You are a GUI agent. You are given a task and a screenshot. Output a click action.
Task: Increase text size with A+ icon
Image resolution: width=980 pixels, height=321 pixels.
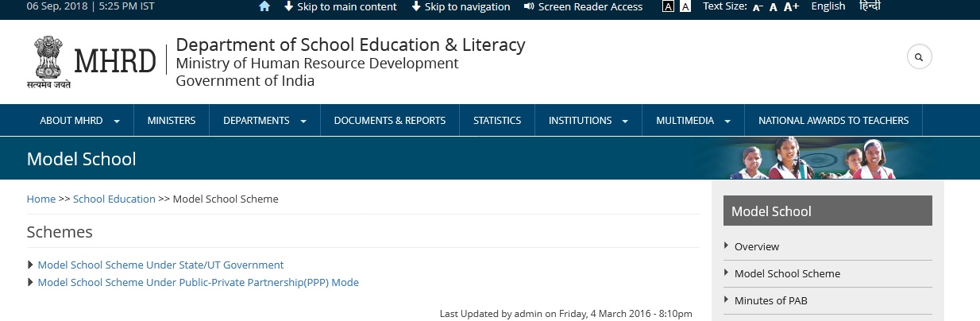(791, 7)
